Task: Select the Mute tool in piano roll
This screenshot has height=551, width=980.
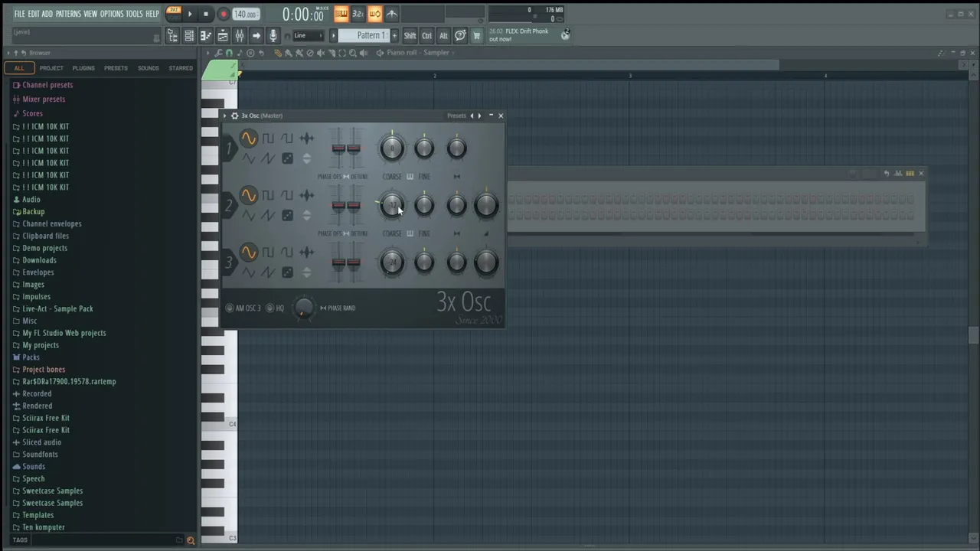Action: [321, 53]
